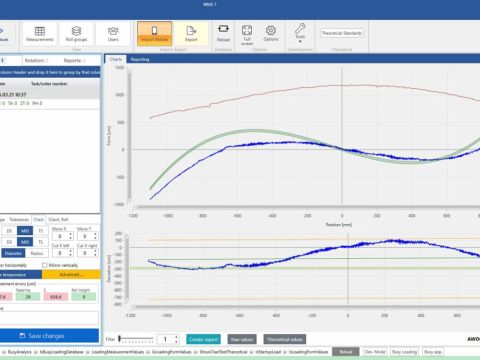480x360 pixels.
Task: Click the Cut X left value field
Action: pyautogui.click(x=60, y=253)
